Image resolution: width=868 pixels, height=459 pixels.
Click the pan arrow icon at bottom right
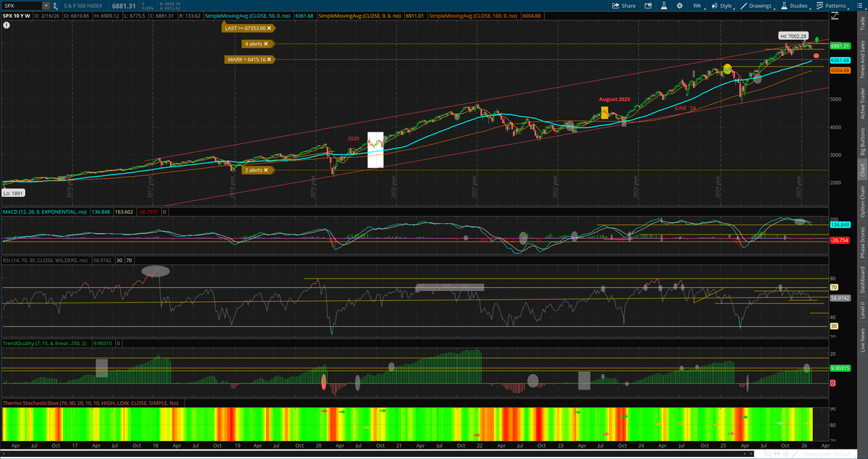(x=777, y=454)
